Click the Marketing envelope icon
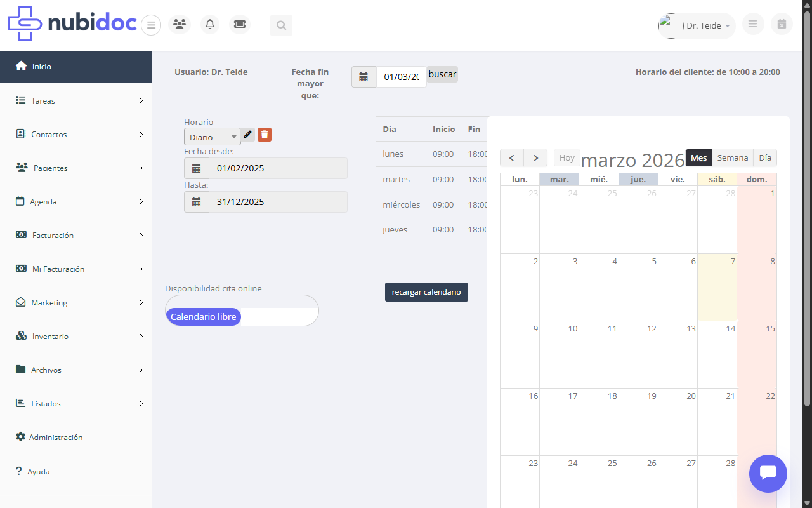Image resolution: width=812 pixels, height=508 pixels. [x=20, y=302]
